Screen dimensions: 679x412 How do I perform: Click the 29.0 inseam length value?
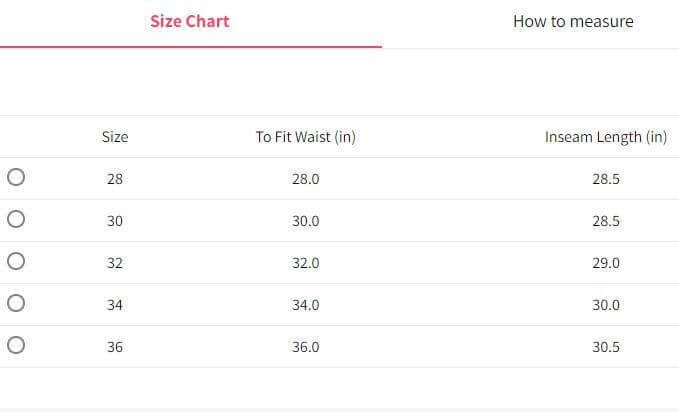(606, 263)
